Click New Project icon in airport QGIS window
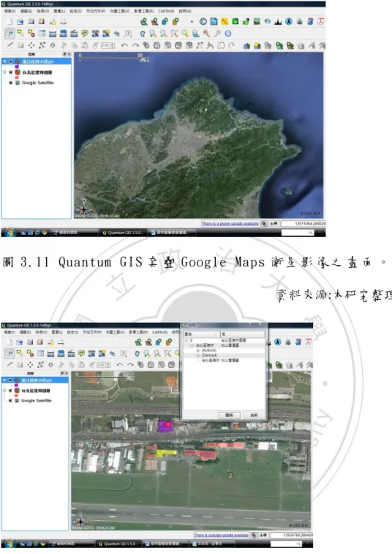 [x=10, y=342]
